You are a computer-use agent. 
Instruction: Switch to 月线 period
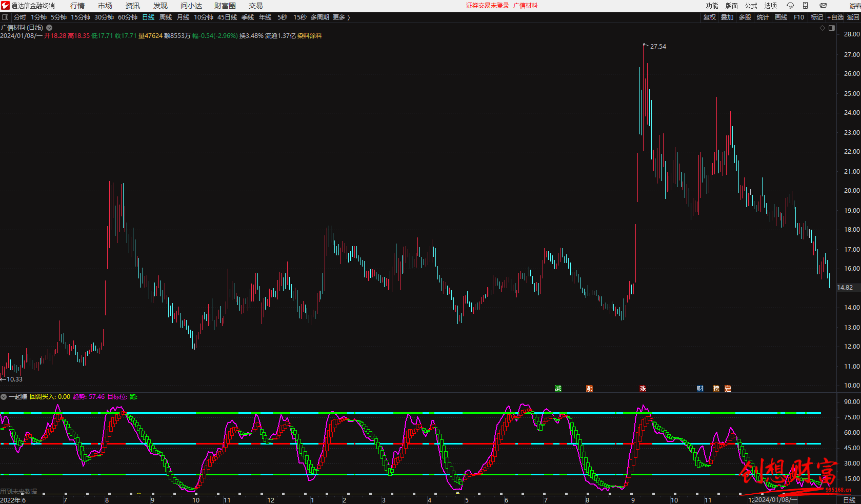coord(183,17)
